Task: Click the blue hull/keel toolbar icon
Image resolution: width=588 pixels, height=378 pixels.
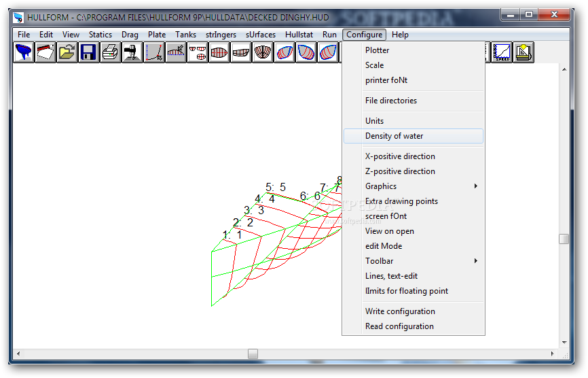Action: pyautogui.click(x=24, y=52)
